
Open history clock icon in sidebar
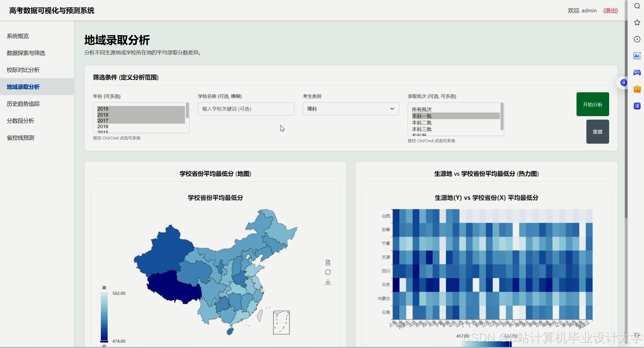pyautogui.click(x=637, y=39)
